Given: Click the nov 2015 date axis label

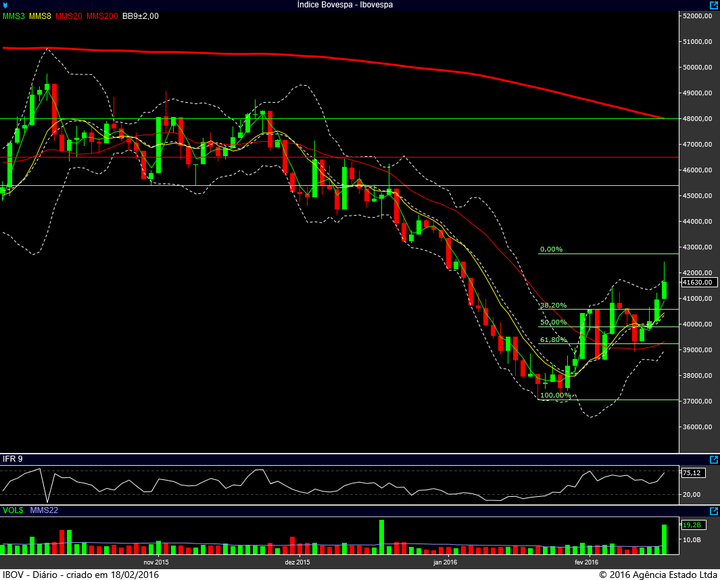Looking at the screenshot, I should point(156,562).
